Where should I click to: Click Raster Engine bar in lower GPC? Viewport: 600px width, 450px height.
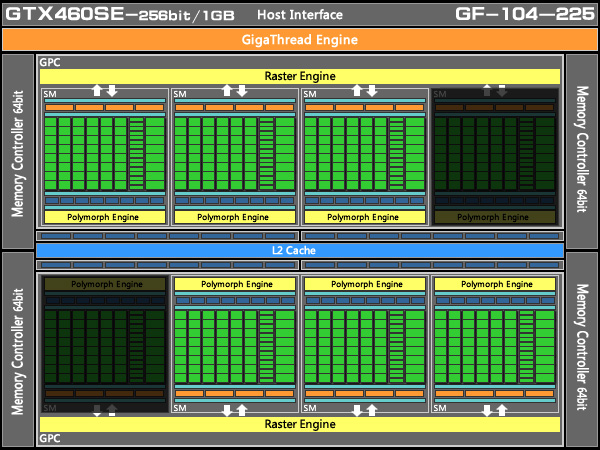[x=300, y=424]
